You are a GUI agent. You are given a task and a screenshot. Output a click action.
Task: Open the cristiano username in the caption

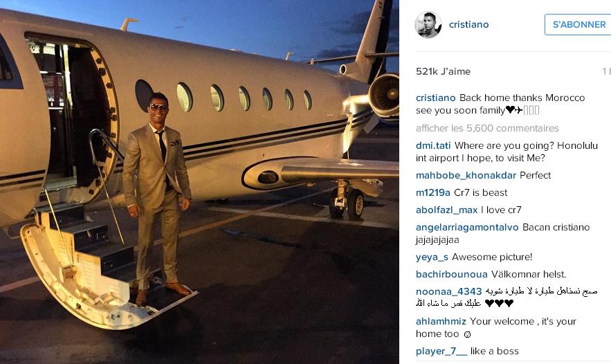pos(436,98)
